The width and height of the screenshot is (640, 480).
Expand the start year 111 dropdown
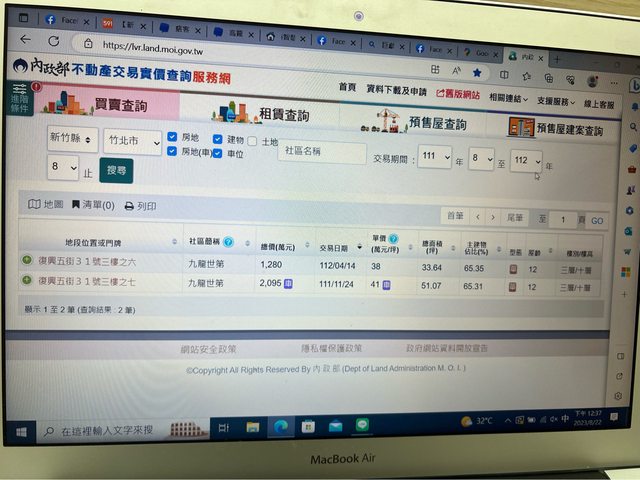[x=434, y=158]
